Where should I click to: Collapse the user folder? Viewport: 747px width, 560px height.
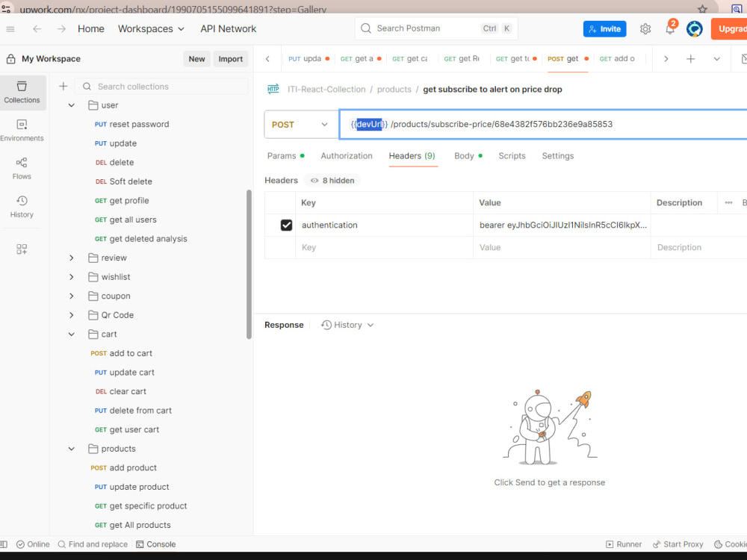72,105
